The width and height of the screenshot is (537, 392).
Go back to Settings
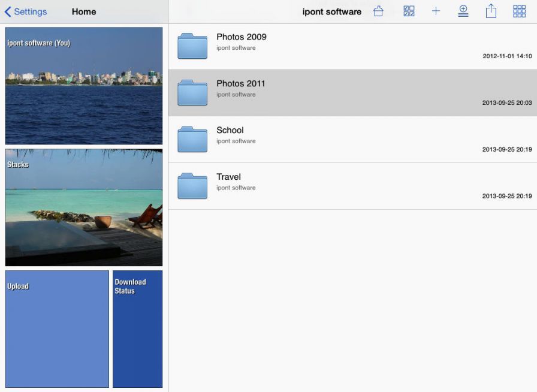[x=26, y=11]
